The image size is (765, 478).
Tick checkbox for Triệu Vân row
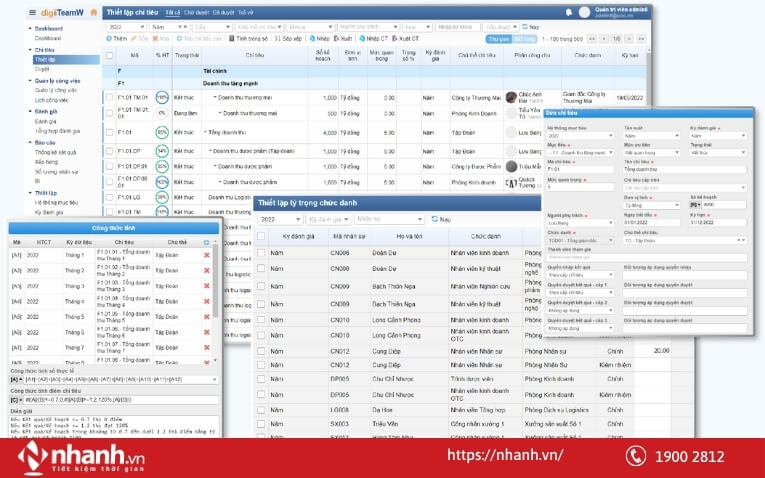pos(262,424)
